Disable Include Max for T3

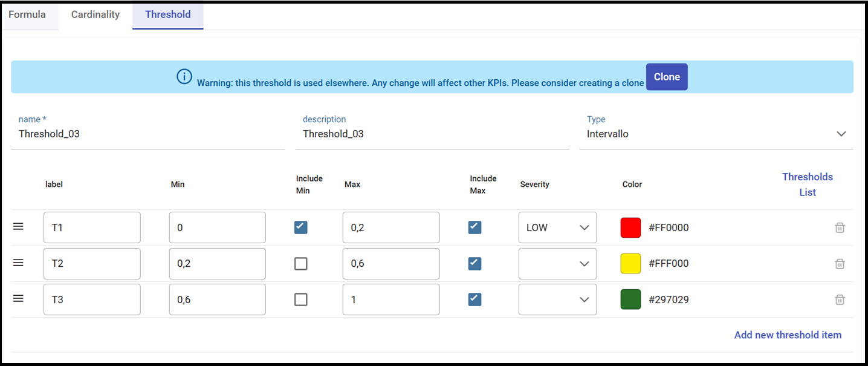tap(474, 299)
